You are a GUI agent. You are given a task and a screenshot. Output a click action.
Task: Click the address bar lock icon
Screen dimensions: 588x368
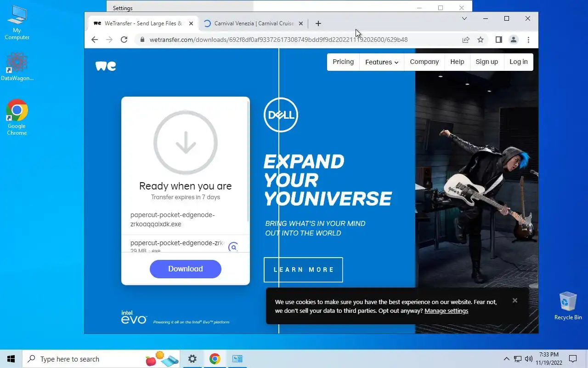click(142, 40)
